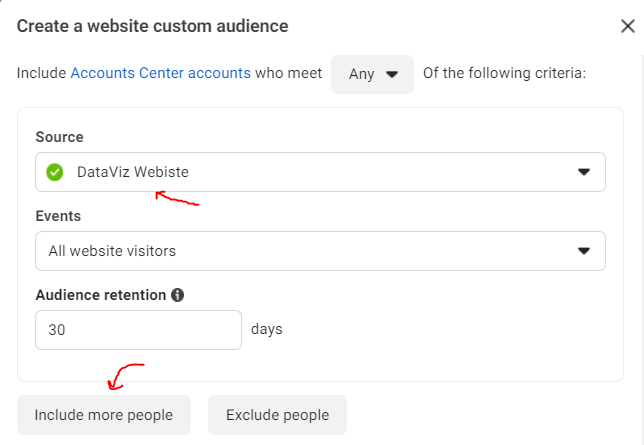Open the Accounts Center accounts link
644x445 pixels.
[160, 74]
